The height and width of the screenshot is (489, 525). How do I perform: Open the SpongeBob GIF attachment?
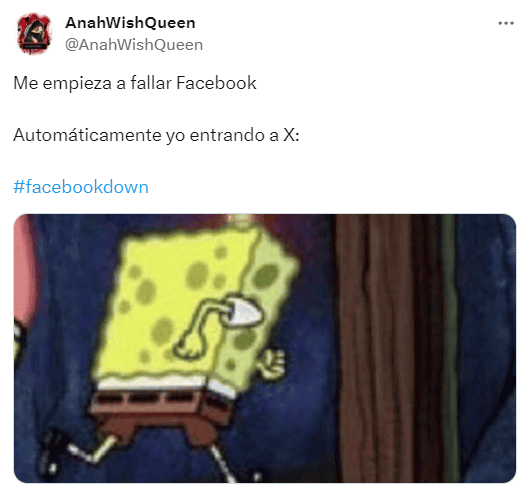(265, 348)
